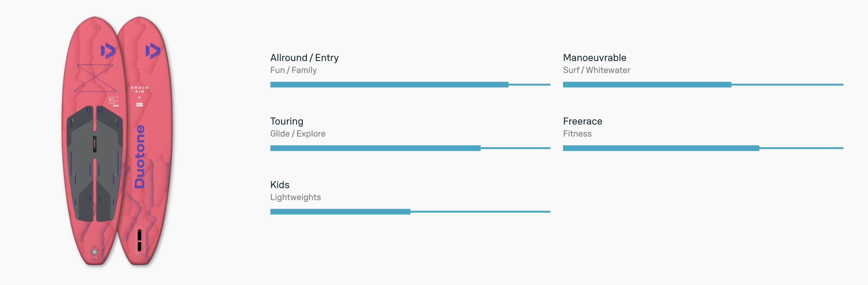Click the SLS badge below Grace Air
The width and height of the screenshot is (868, 285).
click(139, 105)
